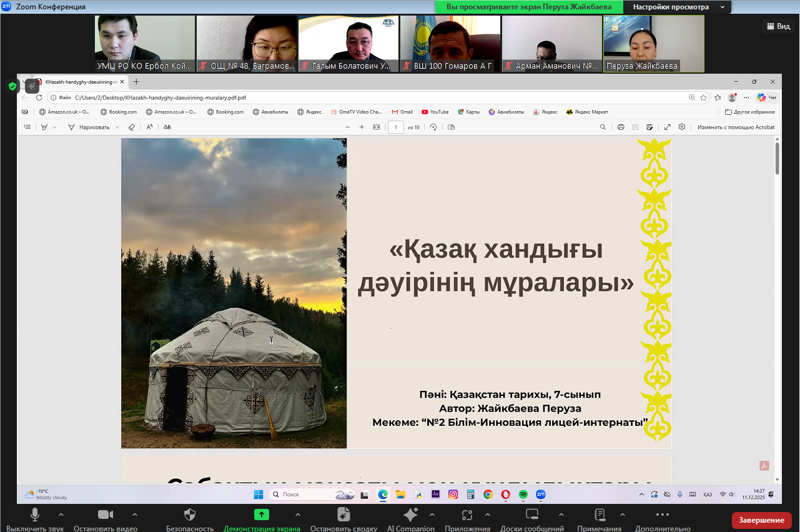Print the PDF document
The height and width of the screenshot is (532, 800).
620,127
